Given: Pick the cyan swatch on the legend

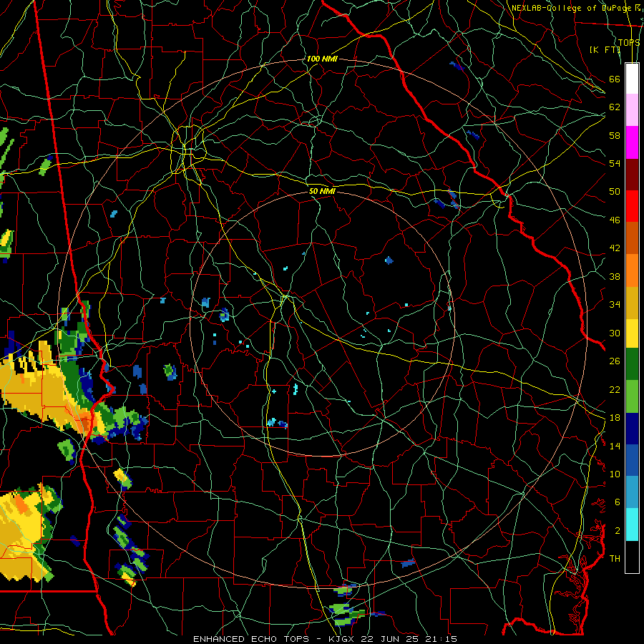Looking at the screenshot, I should [x=632, y=524].
